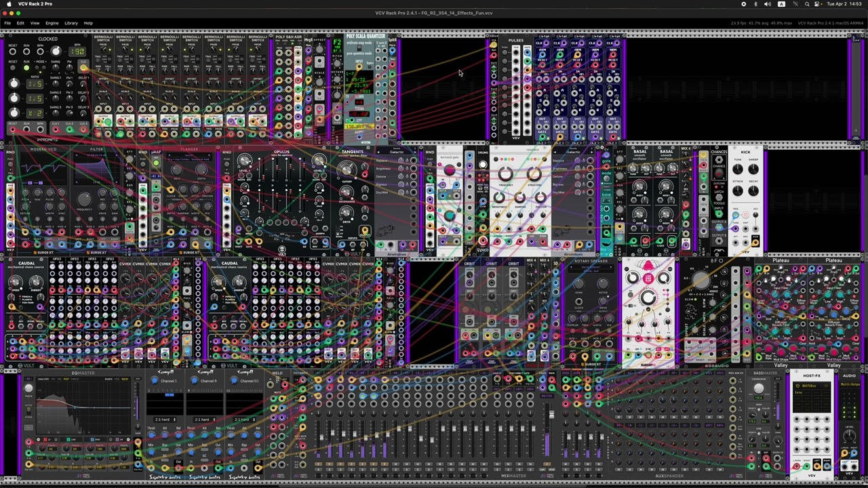Click the Channel:9 selector knob on Compll
The height and width of the screenshot is (488, 868).
point(194,380)
